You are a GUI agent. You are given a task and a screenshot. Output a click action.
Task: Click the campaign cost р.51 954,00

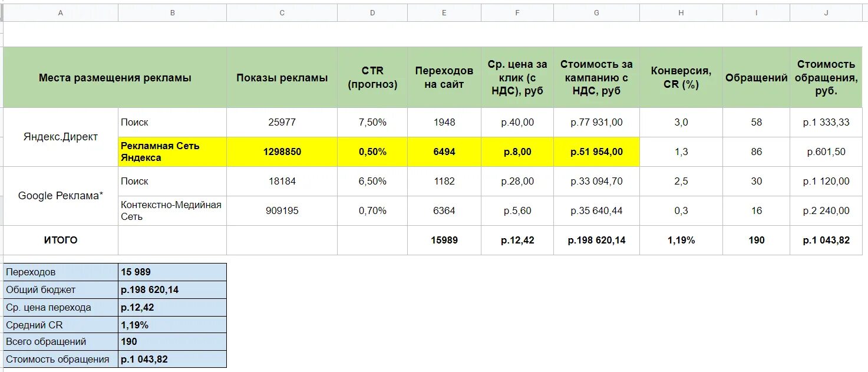tap(596, 152)
